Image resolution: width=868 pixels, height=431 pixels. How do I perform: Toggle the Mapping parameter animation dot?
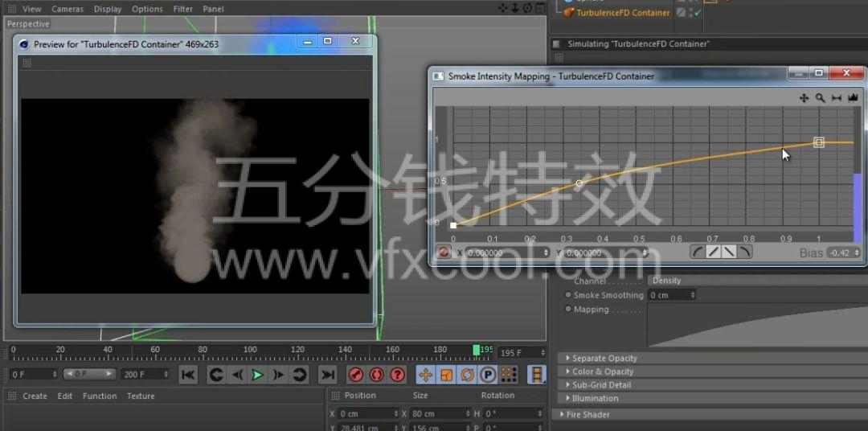pos(568,310)
